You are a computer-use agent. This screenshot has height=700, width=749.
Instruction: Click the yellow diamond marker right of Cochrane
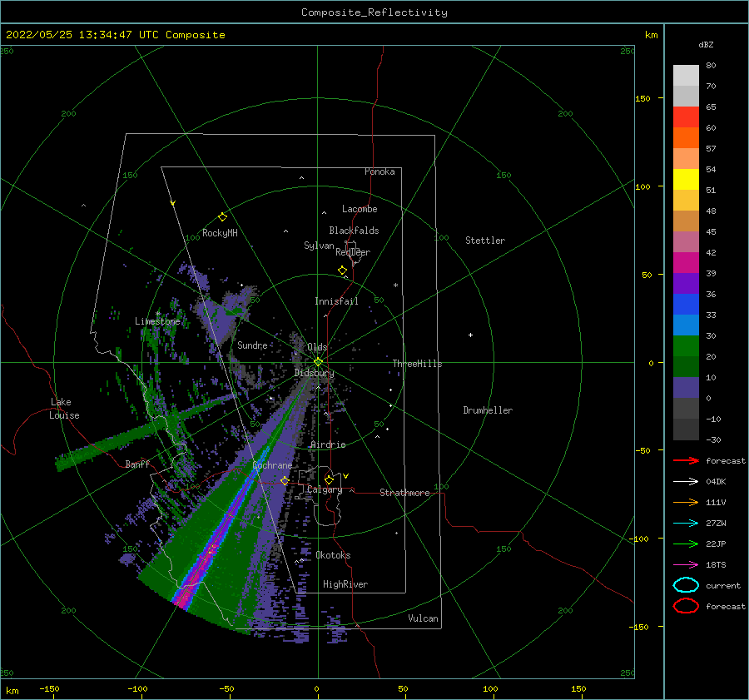(x=285, y=480)
